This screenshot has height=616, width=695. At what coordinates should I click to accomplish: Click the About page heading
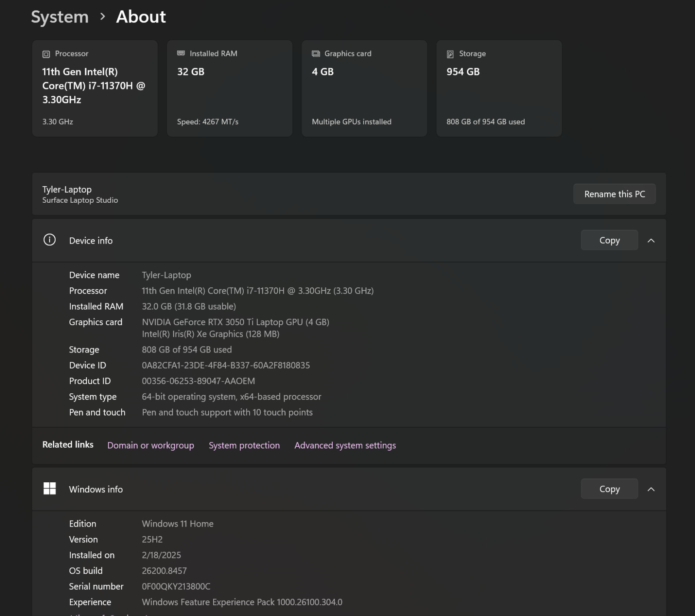[x=141, y=17]
